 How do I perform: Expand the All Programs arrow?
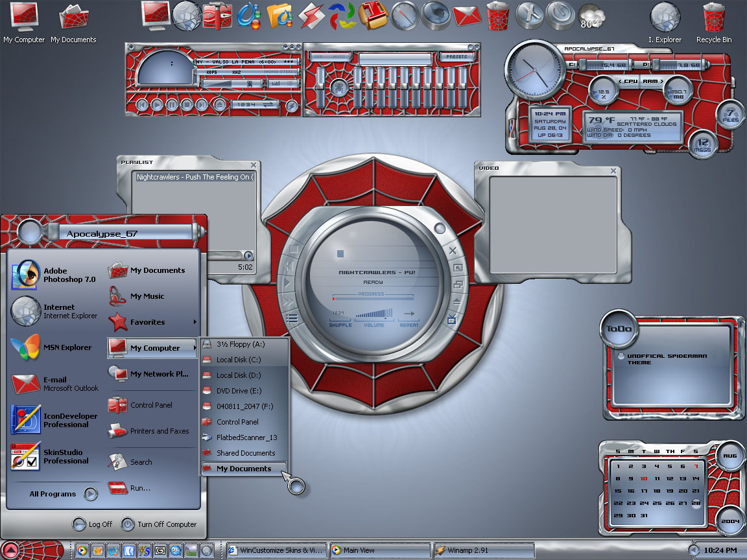tap(91, 494)
